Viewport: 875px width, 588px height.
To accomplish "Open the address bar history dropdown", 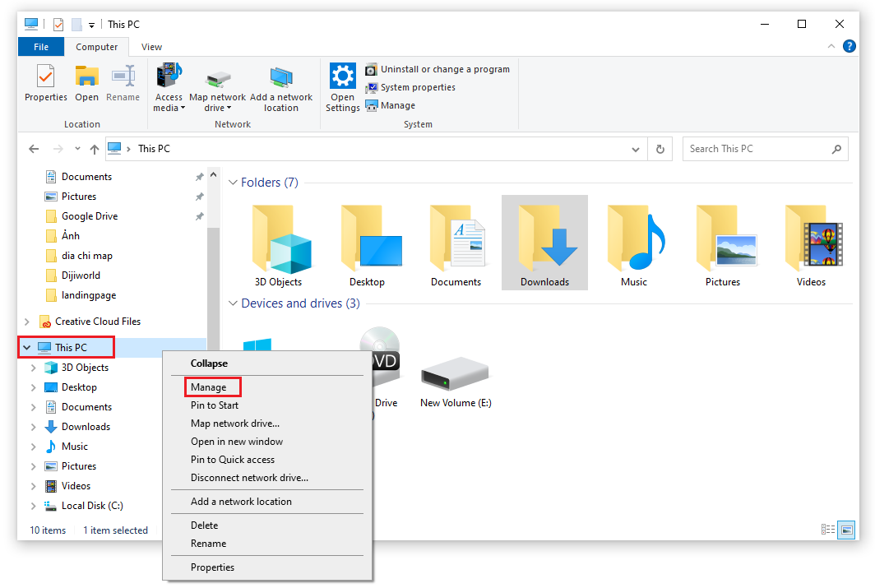I will tap(636, 149).
